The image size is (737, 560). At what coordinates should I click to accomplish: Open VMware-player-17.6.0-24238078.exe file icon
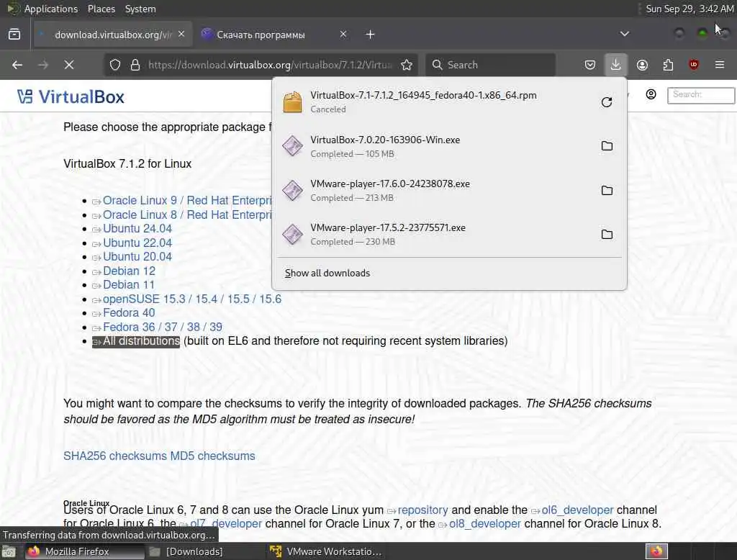click(x=292, y=190)
